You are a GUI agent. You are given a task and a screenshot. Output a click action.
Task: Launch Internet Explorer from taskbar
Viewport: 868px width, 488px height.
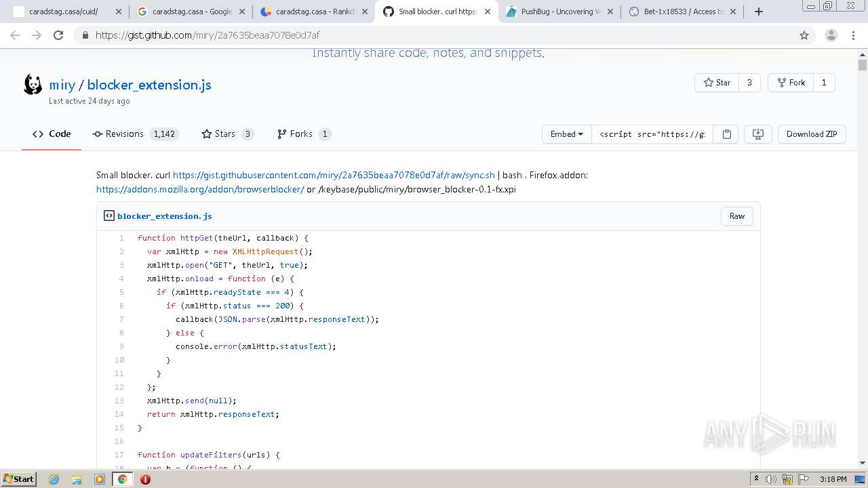54,479
